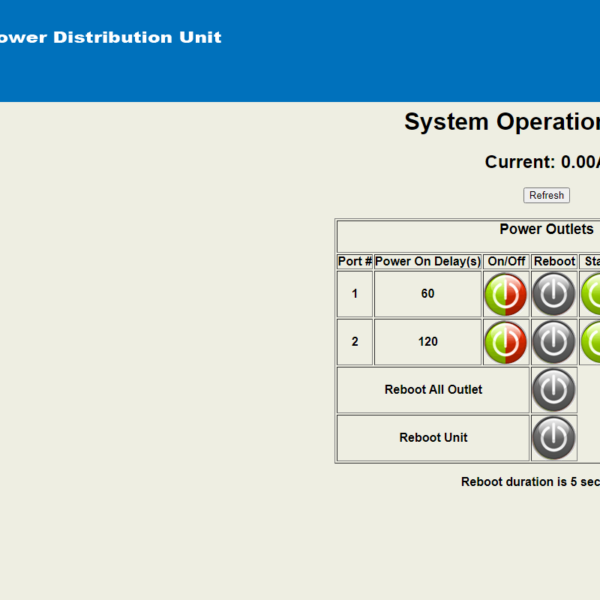The image size is (600, 600).
Task: Click the Reboot column header
Action: [x=554, y=261]
